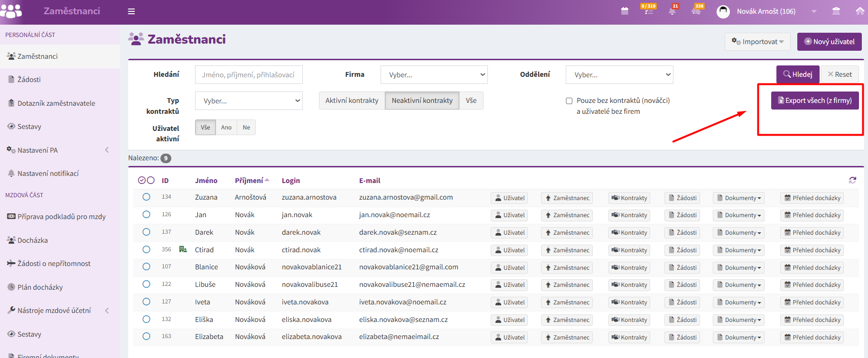Image resolution: width=868 pixels, height=358 pixels.
Task: Select all rows with the check-circle icon
Action: coord(142,180)
